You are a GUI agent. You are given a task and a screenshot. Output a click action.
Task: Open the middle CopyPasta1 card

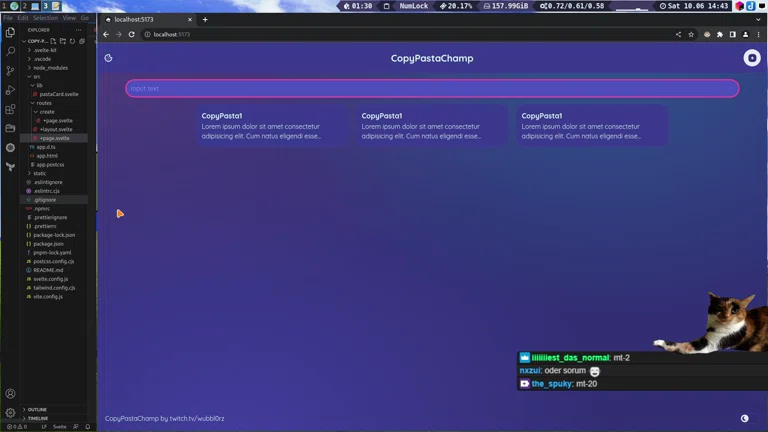(x=432, y=126)
